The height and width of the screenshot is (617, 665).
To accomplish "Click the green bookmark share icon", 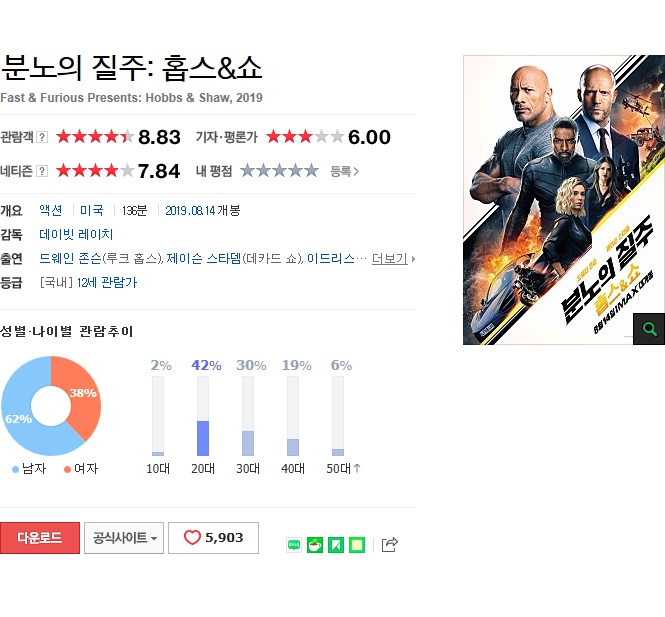I will click(x=336, y=544).
